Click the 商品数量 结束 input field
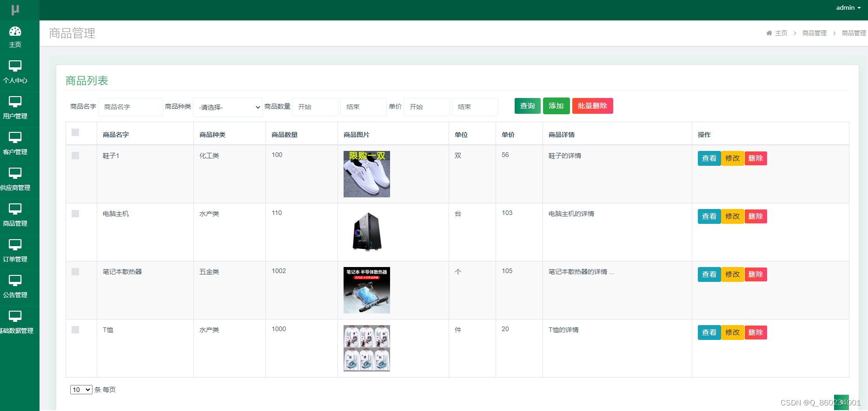The height and width of the screenshot is (411, 868). pyautogui.click(x=364, y=107)
